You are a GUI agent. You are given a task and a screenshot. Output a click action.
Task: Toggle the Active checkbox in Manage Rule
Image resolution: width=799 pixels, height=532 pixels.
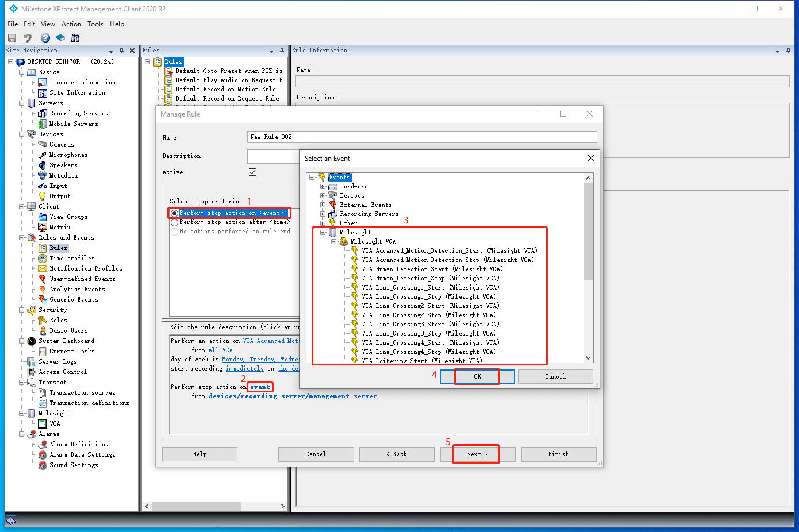point(252,172)
